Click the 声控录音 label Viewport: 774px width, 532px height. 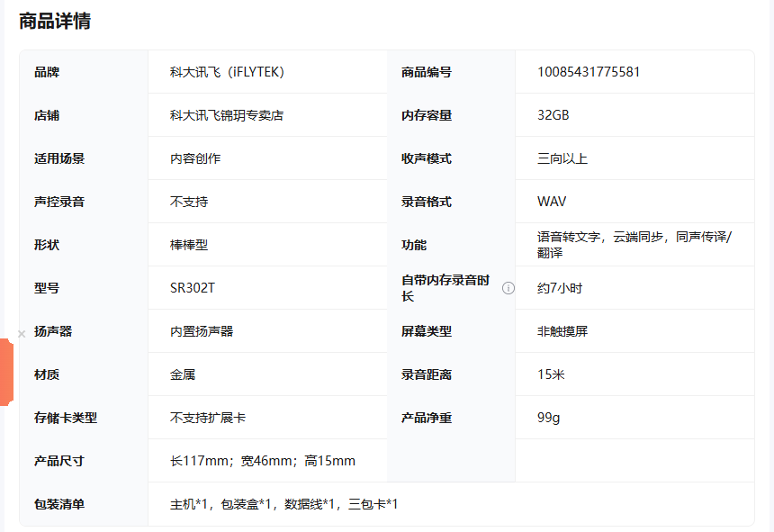tap(59, 202)
